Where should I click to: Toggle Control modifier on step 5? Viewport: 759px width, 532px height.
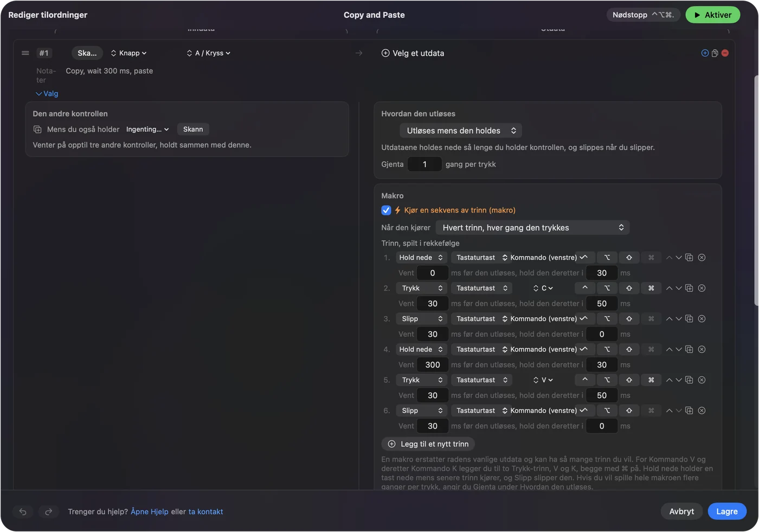[585, 380]
